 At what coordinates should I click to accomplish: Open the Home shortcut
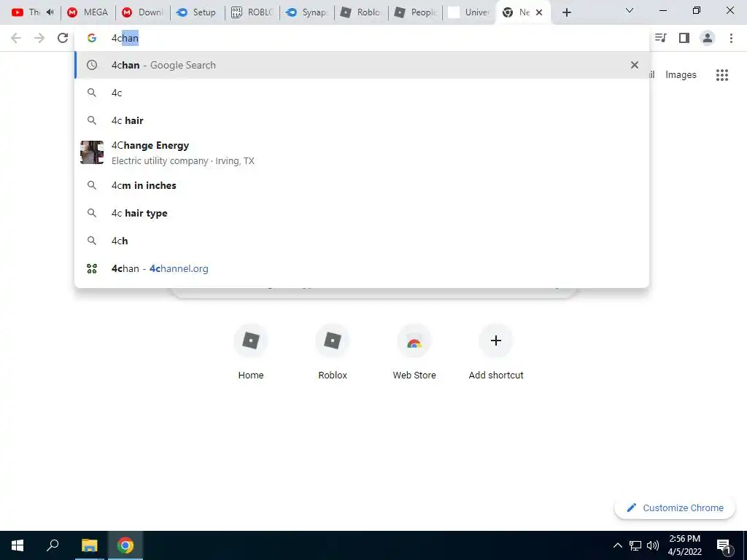point(251,351)
